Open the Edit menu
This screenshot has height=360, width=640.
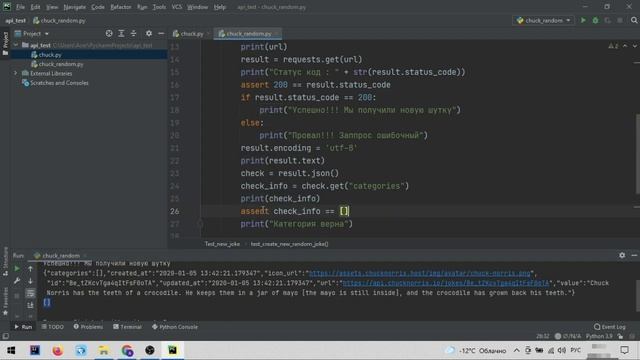click(36, 7)
